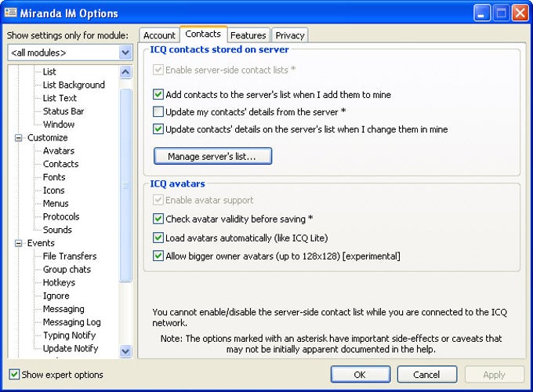Select Update Notify item
Screen dimensions: 533x392
71,348
